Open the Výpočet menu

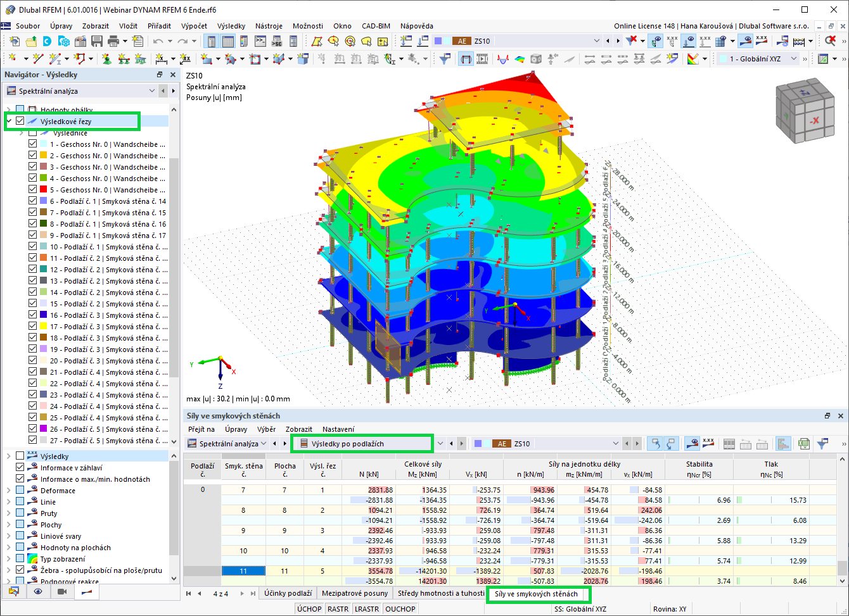194,26
